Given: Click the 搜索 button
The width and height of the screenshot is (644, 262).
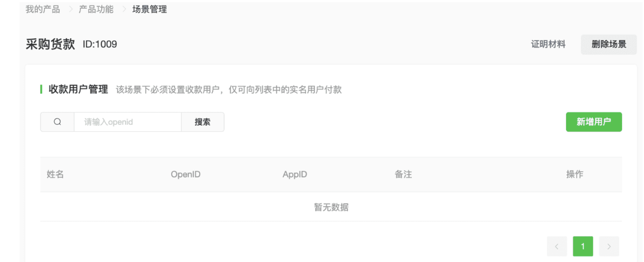Looking at the screenshot, I should 202,122.
